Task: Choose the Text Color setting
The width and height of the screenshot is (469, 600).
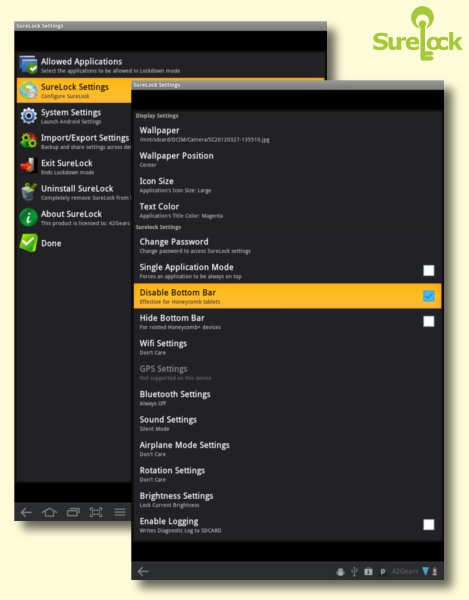Action: pyautogui.click(x=288, y=210)
